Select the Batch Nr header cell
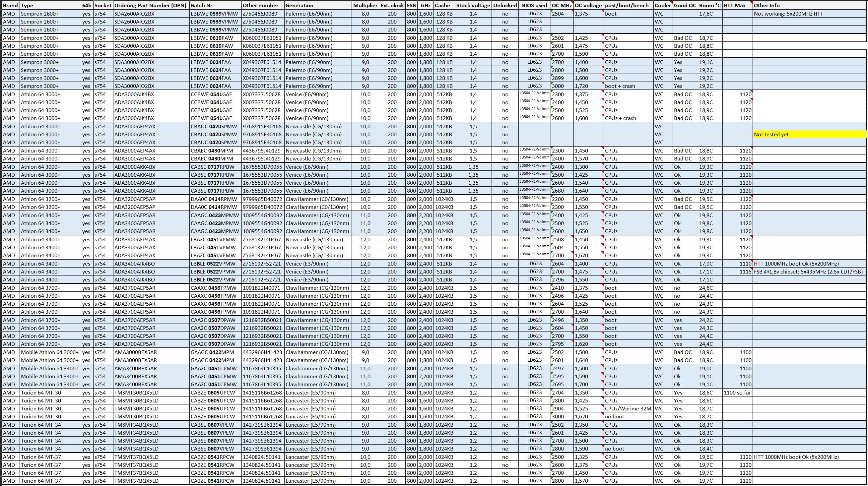Image resolution: width=868 pixels, height=486 pixels. tap(215, 5)
